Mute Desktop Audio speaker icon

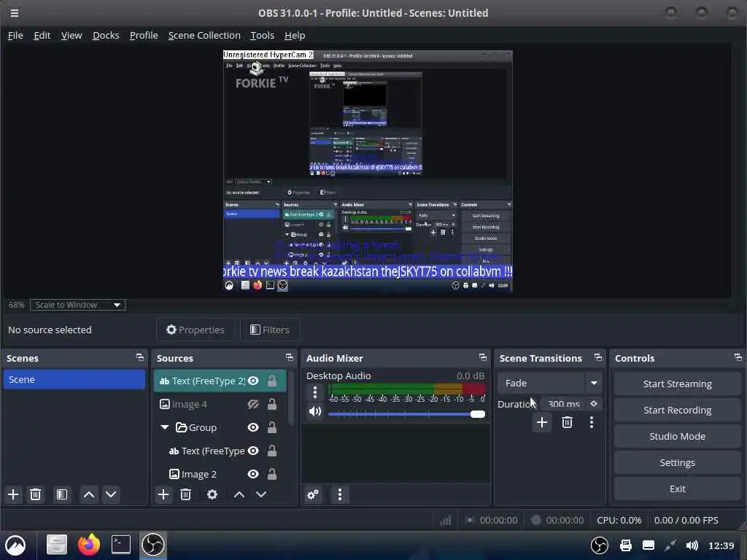[x=315, y=411]
